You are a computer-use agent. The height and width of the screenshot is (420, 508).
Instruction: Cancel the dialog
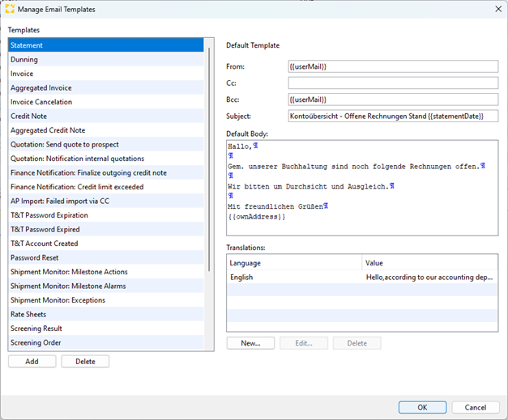click(x=476, y=407)
